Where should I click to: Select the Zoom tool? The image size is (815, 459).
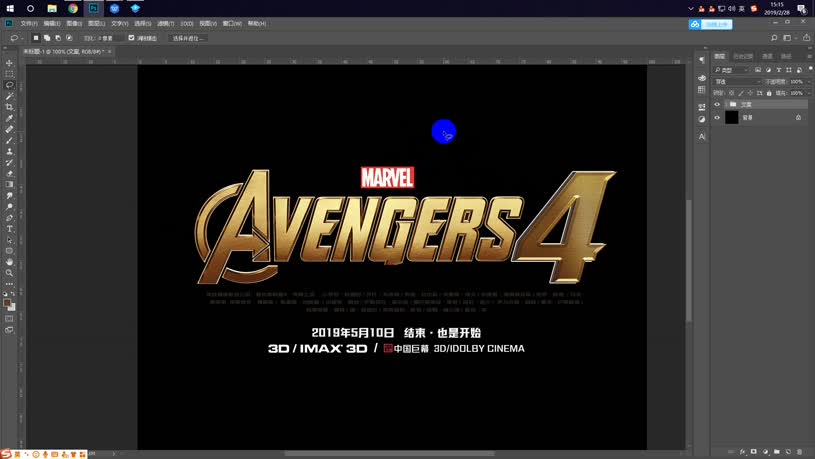[9, 273]
